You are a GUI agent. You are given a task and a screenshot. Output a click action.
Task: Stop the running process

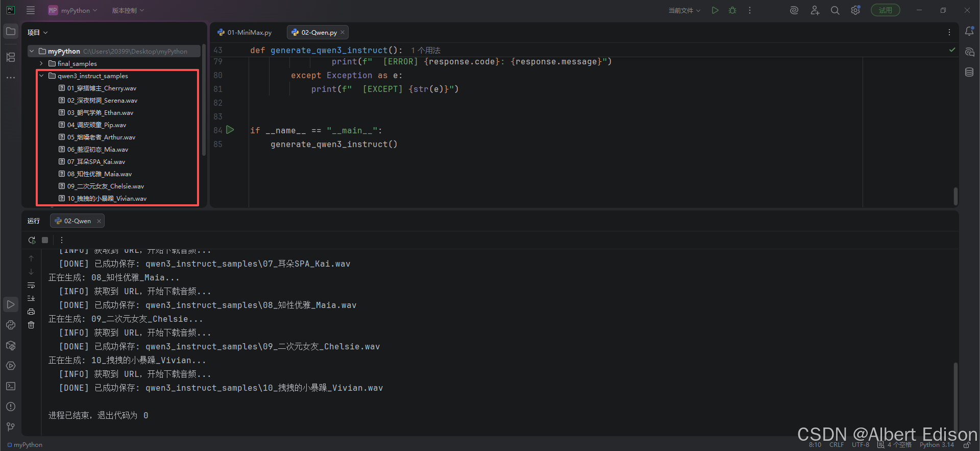(45, 240)
